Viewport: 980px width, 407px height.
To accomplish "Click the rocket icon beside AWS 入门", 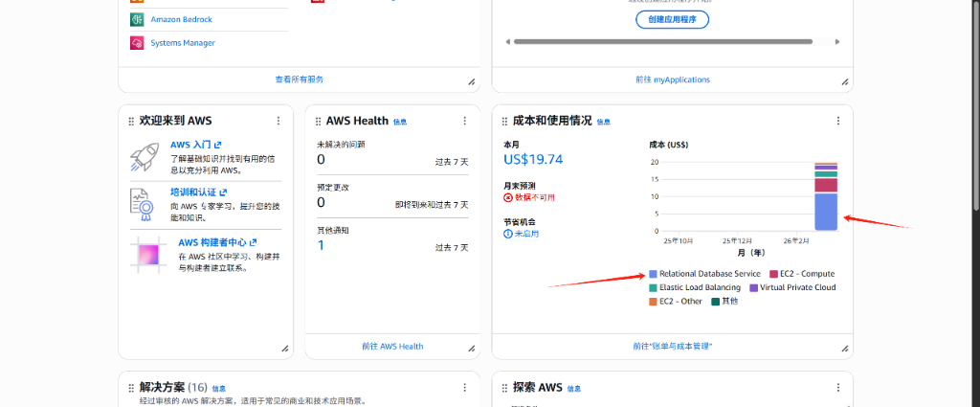I will coord(145,156).
